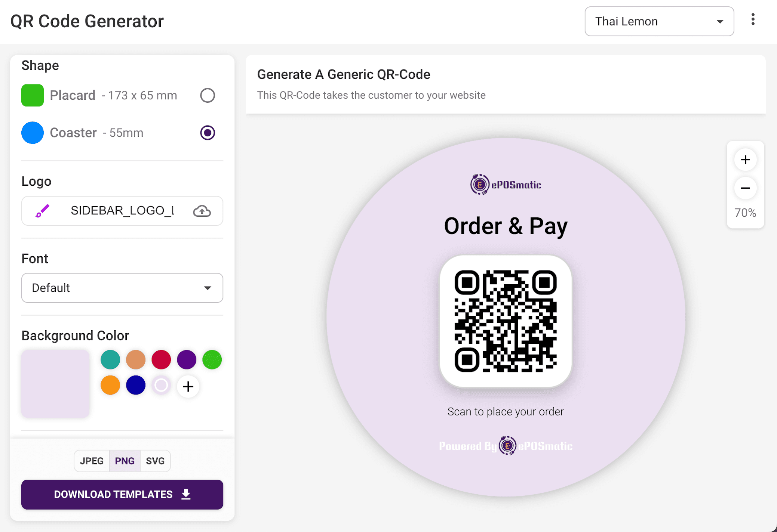The height and width of the screenshot is (532, 777).
Task: Switch to JPEG format tab
Action: click(x=92, y=461)
